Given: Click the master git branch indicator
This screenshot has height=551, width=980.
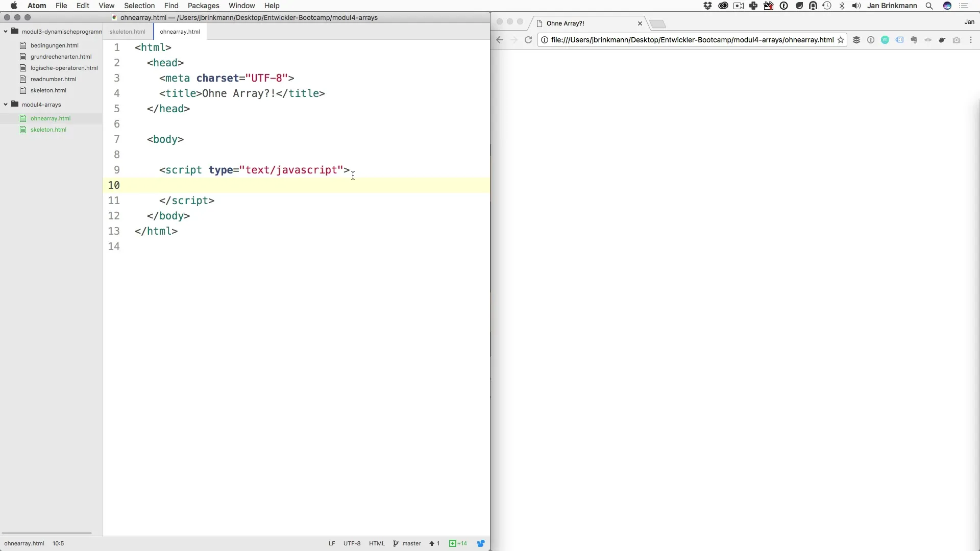Looking at the screenshot, I should click(407, 543).
